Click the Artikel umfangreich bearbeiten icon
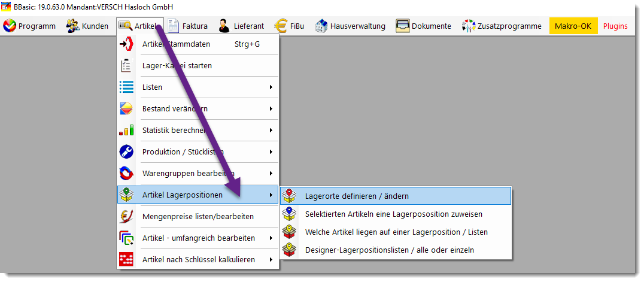 [x=126, y=238]
